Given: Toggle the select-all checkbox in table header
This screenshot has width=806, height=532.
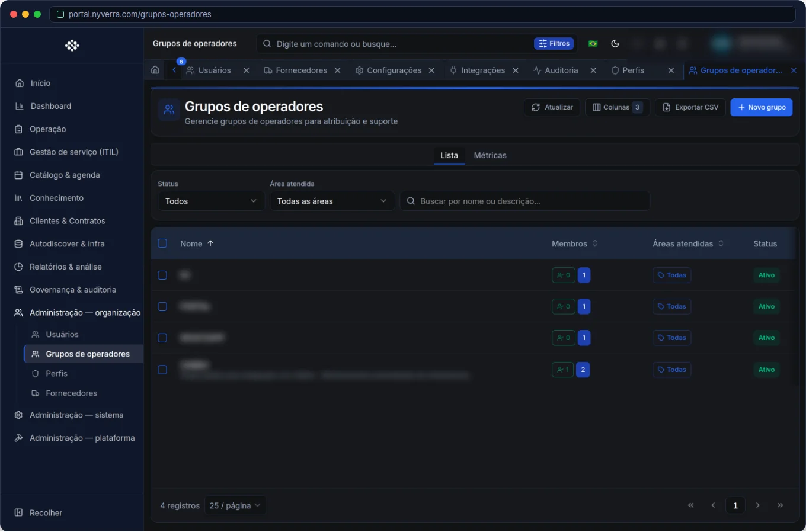Looking at the screenshot, I should pos(162,243).
